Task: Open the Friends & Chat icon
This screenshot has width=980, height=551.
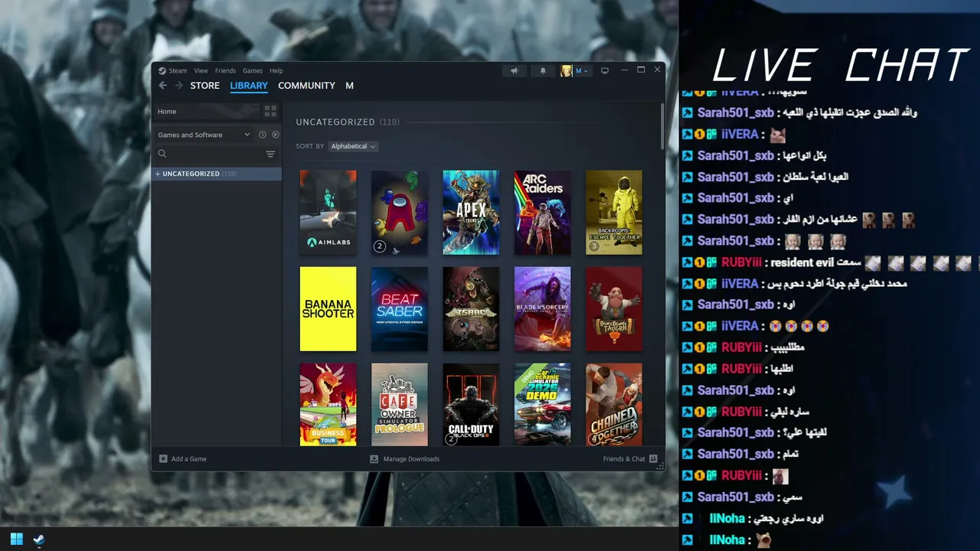Action: (x=653, y=459)
